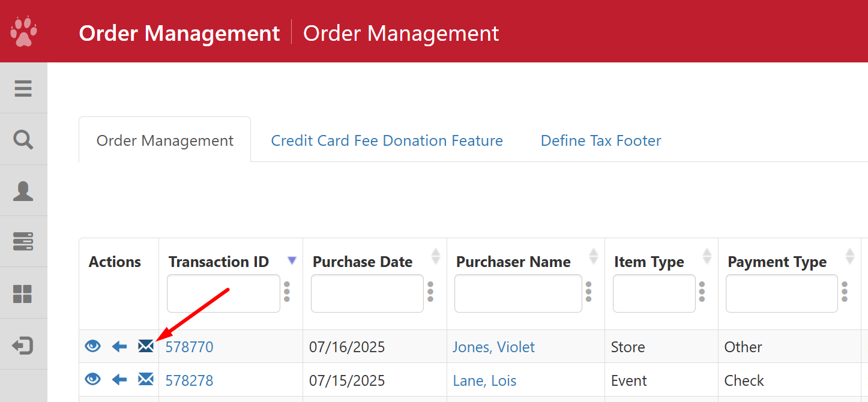Focus the Purchaser Name filter box
868x402 pixels.
pos(518,293)
